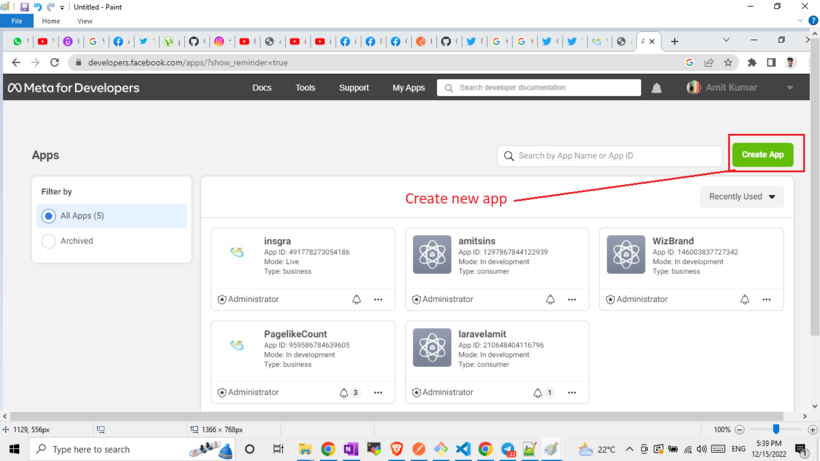Open the Paint File tab
The width and height of the screenshot is (820, 461).
(x=17, y=21)
